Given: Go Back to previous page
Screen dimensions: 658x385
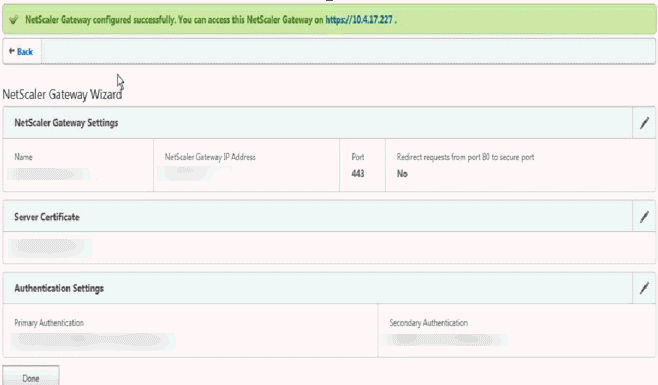Looking at the screenshot, I should [21, 52].
